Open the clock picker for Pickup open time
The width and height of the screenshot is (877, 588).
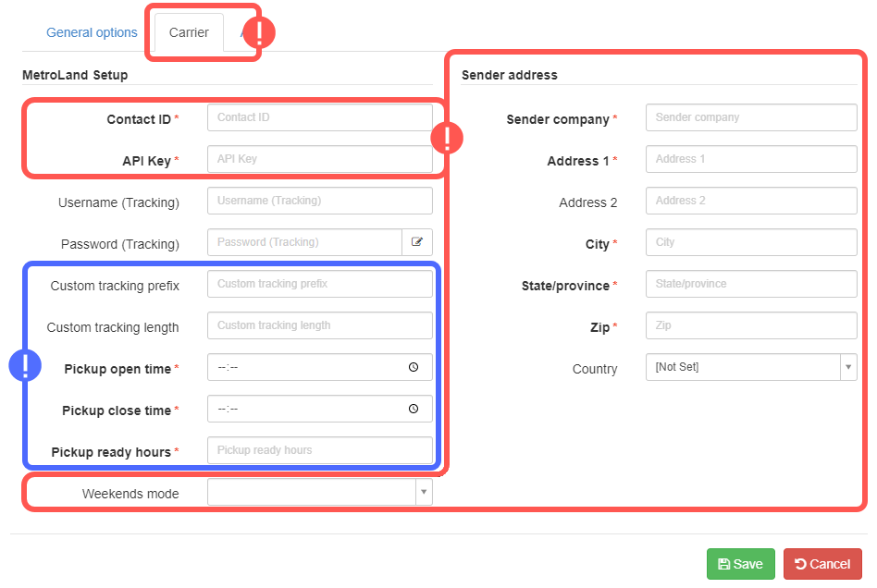tap(414, 367)
